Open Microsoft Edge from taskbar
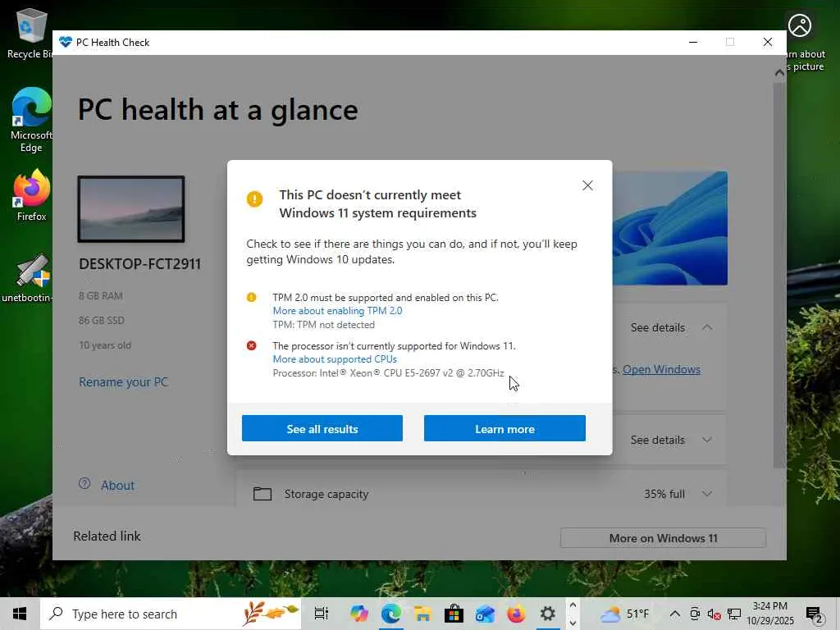Image resolution: width=840 pixels, height=630 pixels. click(x=391, y=614)
